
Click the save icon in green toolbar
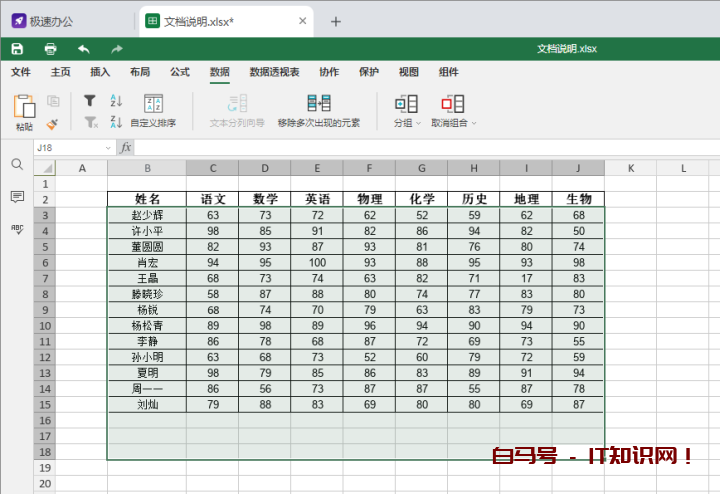click(17, 49)
